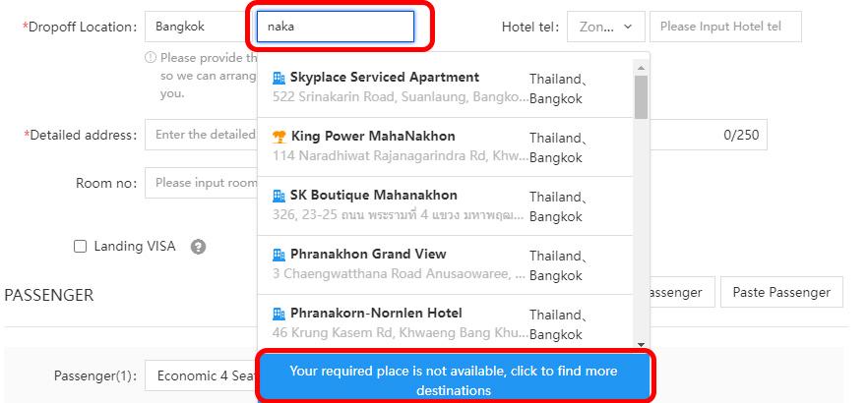The image size is (868, 403).
Task: Click the Skyplace Serviced Apartment building icon
Action: 279,78
